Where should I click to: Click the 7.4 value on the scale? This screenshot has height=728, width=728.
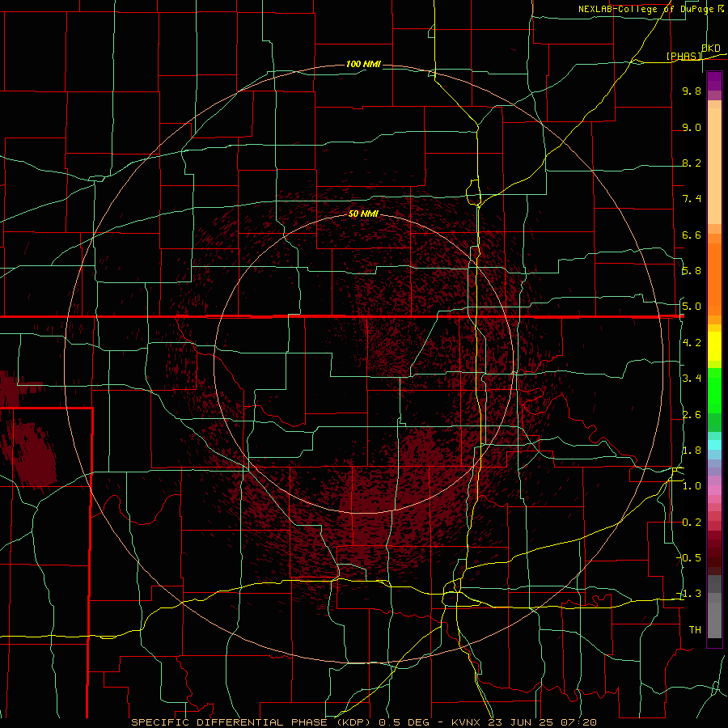point(692,199)
